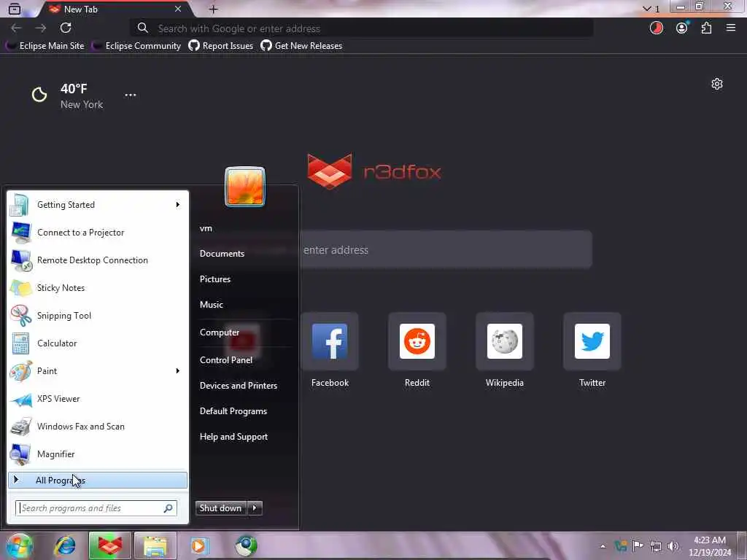Launch Connect to a Projector
747x560 pixels.
coord(98,233)
